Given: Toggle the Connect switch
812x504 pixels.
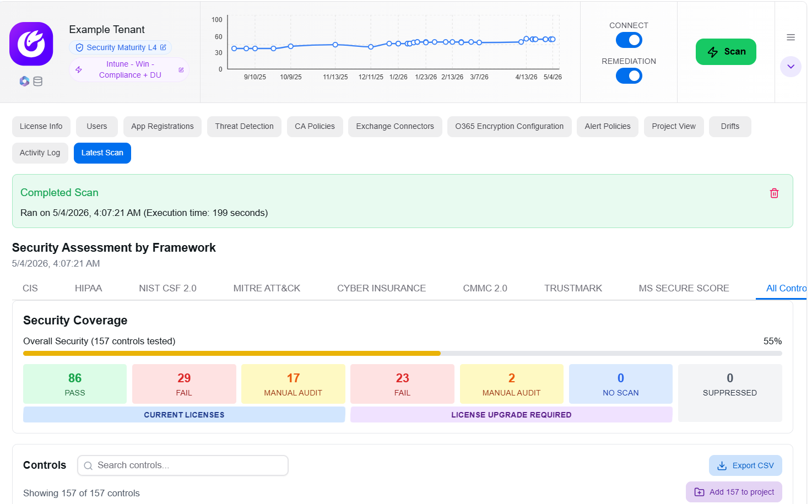Looking at the screenshot, I should (629, 40).
